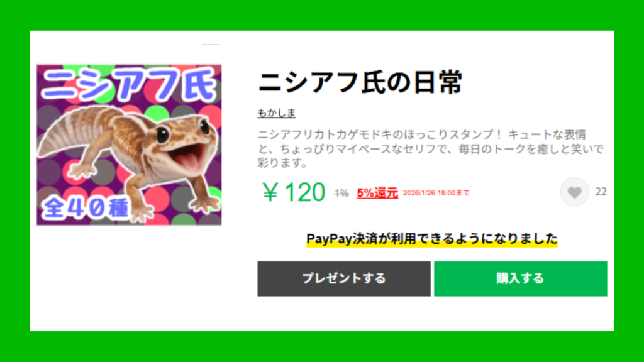Click the gecko sticker thumbnail image
Viewport: 644px width, 362px height.
[x=129, y=145]
